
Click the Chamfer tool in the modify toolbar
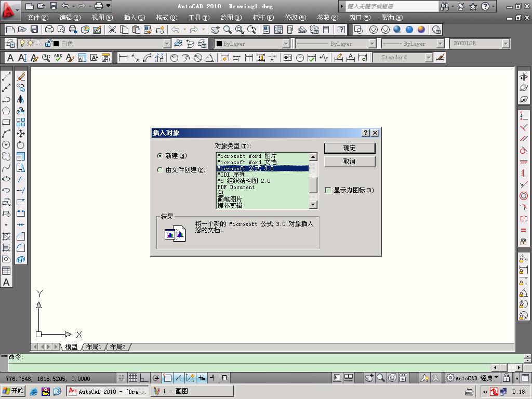21,236
